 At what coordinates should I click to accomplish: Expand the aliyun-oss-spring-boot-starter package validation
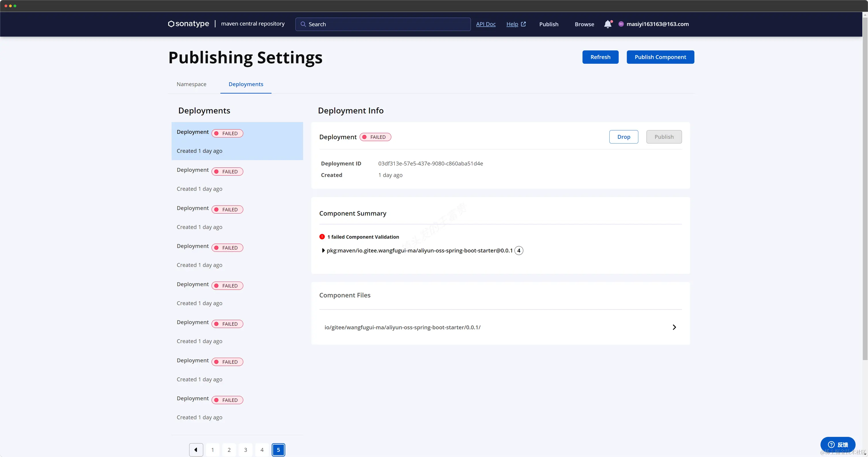[x=323, y=250]
